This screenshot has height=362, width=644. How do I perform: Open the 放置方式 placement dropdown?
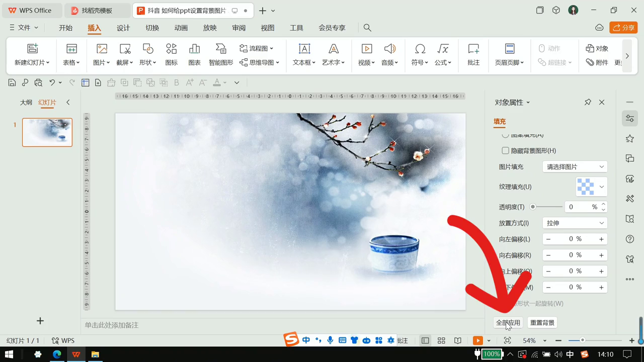tap(575, 223)
